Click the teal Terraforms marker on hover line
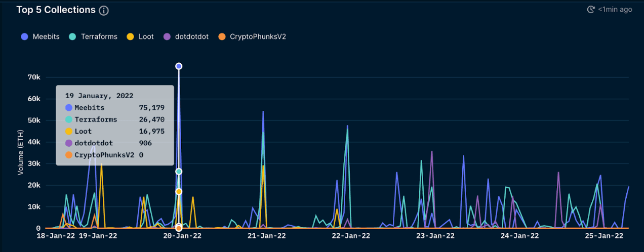The height and width of the screenshot is (252, 644). tap(179, 172)
